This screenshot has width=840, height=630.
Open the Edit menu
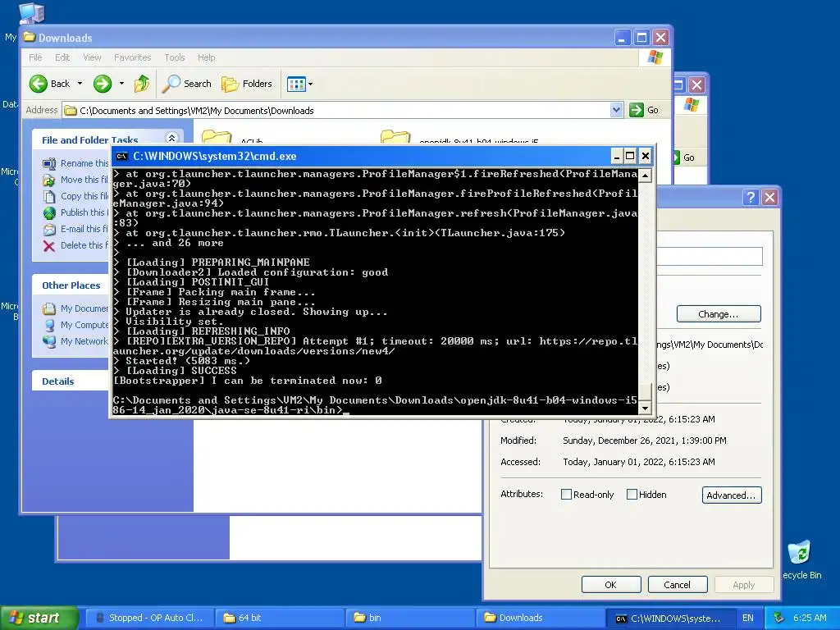[62, 57]
